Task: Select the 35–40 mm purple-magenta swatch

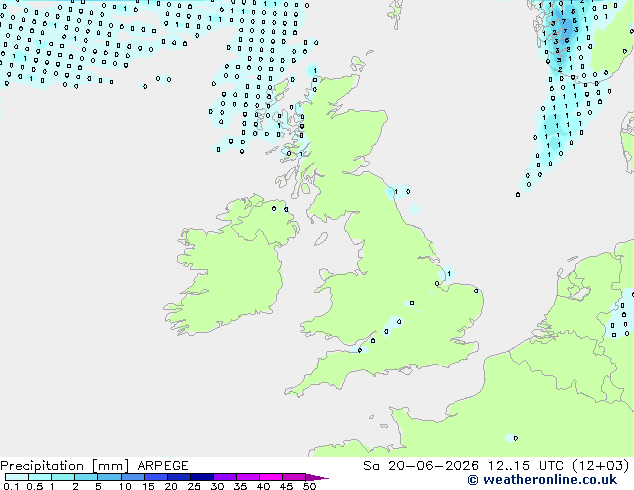Action: point(247,477)
